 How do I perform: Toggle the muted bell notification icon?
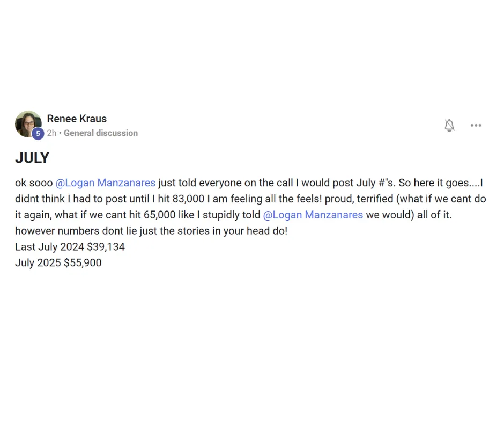[x=449, y=125]
